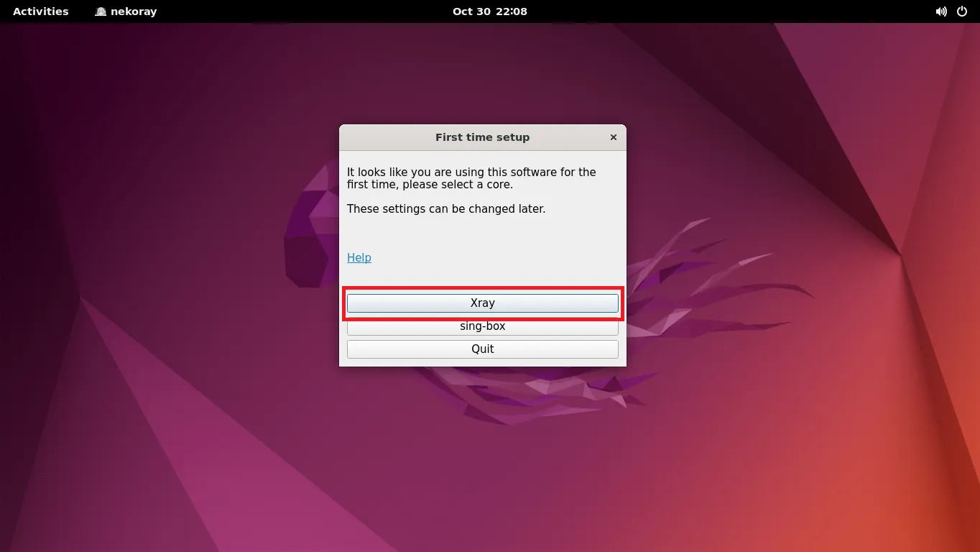Click the volume icon in system tray
The image size is (980, 552).
tap(941, 11)
